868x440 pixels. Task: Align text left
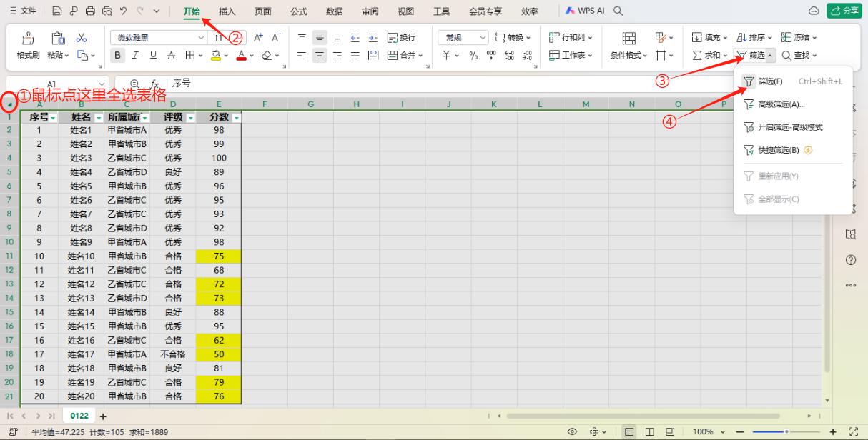[302, 55]
